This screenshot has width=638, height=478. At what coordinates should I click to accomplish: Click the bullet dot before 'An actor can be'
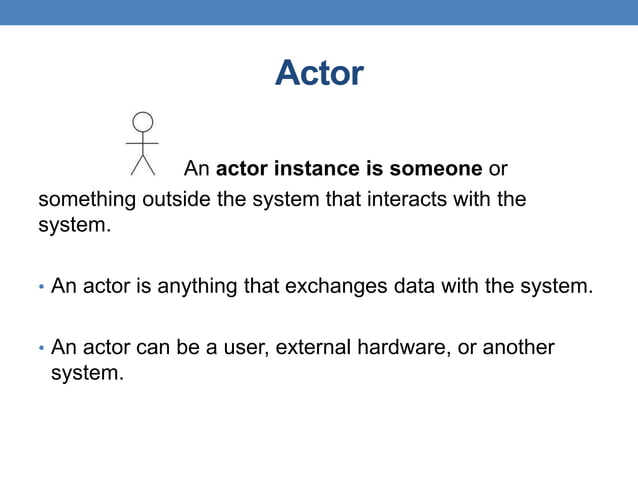[41, 348]
